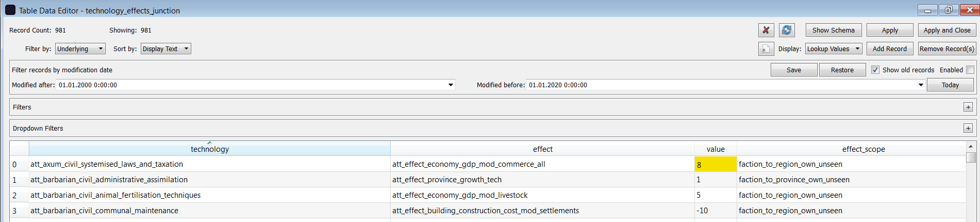Sort by the technology column header
Image resolution: width=980 pixels, height=222 pixels.
pyautogui.click(x=210, y=149)
